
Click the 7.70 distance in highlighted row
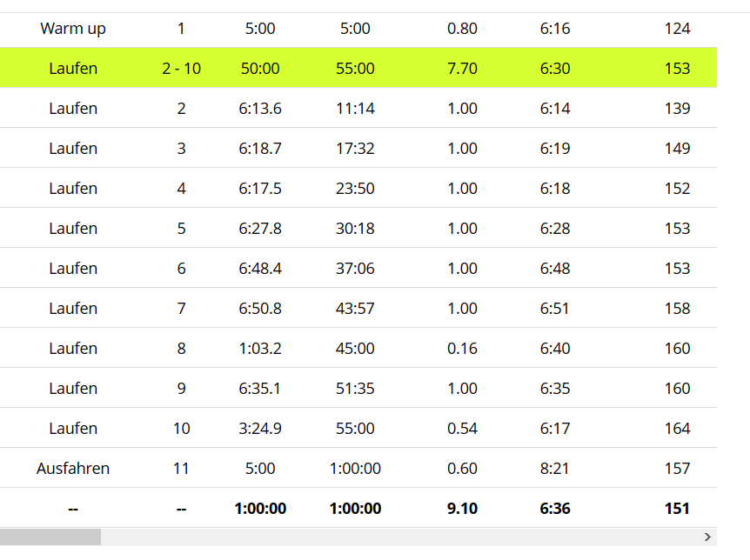coord(462,69)
